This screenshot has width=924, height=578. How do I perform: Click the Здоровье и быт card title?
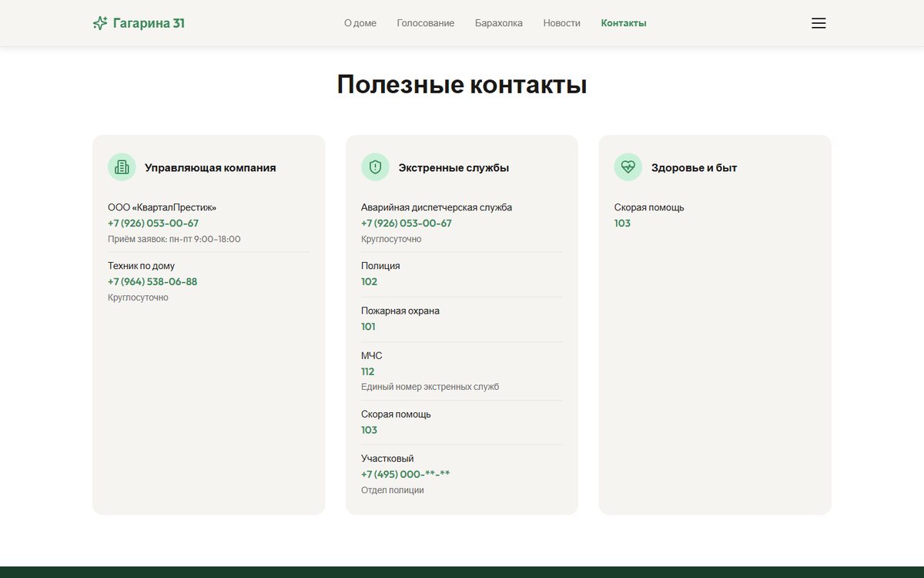tap(695, 167)
